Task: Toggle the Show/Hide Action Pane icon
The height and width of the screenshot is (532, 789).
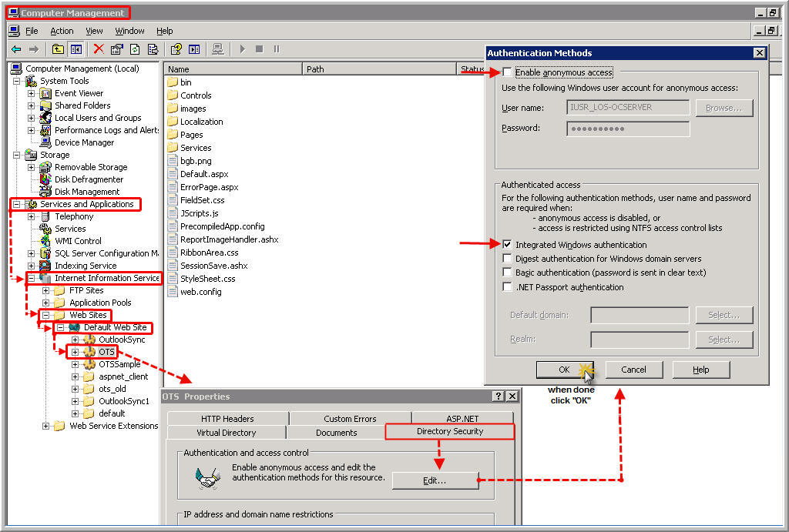Action: (x=194, y=49)
